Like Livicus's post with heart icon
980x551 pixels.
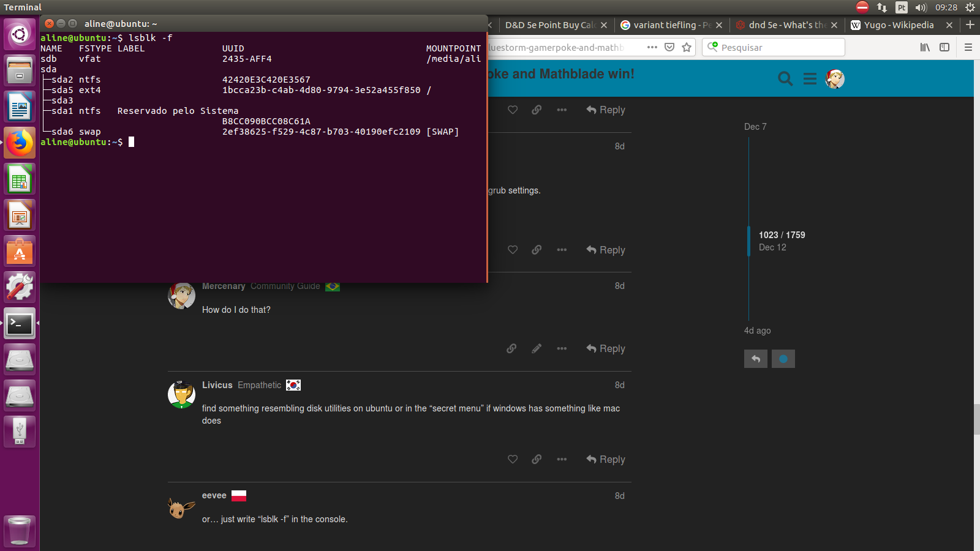click(x=513, y=459)
